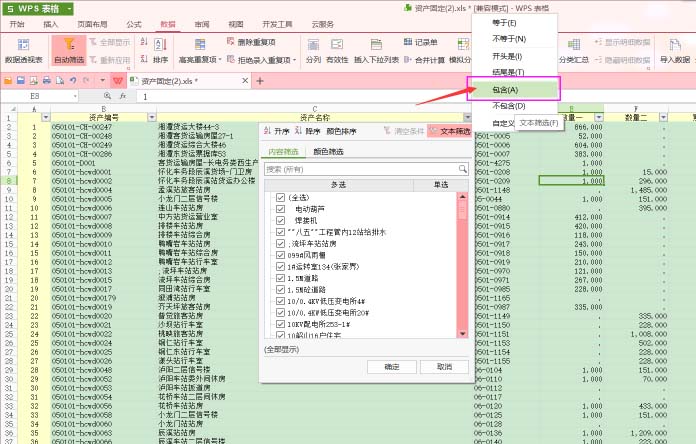Click the 确定 button
The image size is (696, 444).
click(x=392, y=367)
